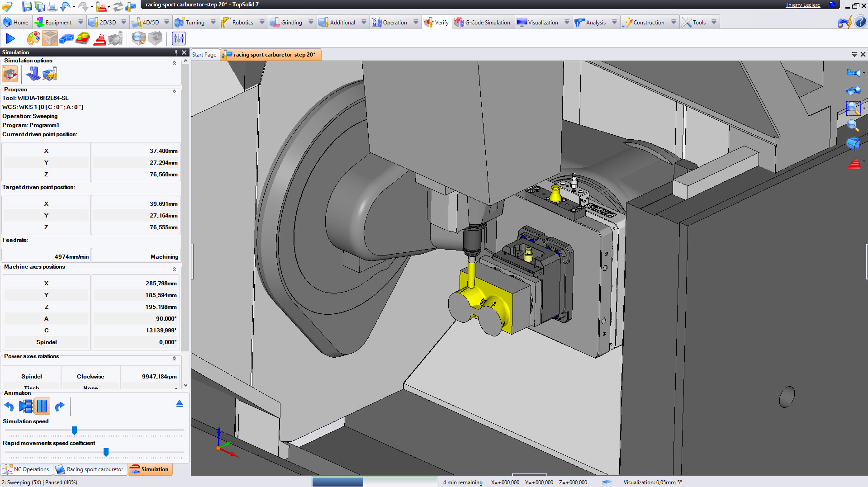Select the machine simulation option icon
This screenshot has width=868, height=487.
point(33,74)
